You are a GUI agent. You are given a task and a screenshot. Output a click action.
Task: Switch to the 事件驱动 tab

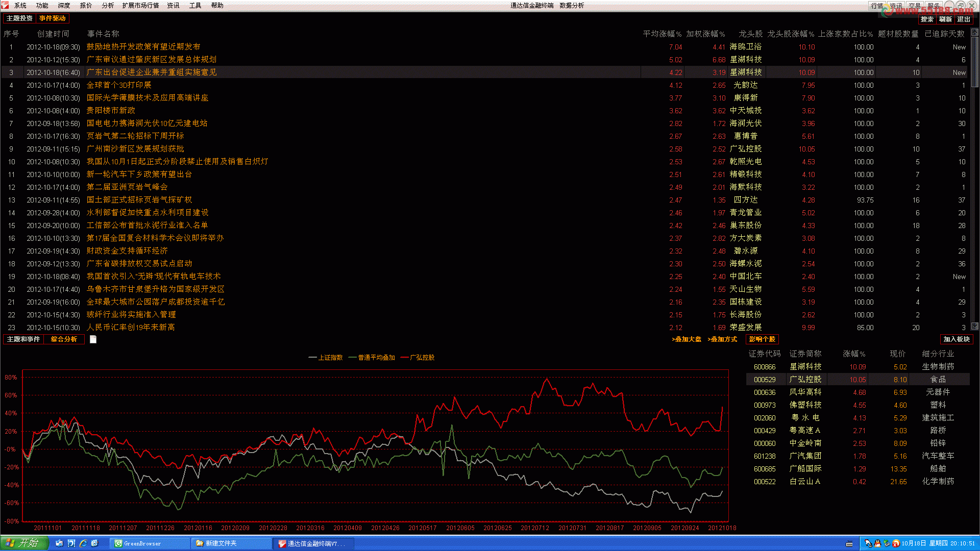(52, 18)
